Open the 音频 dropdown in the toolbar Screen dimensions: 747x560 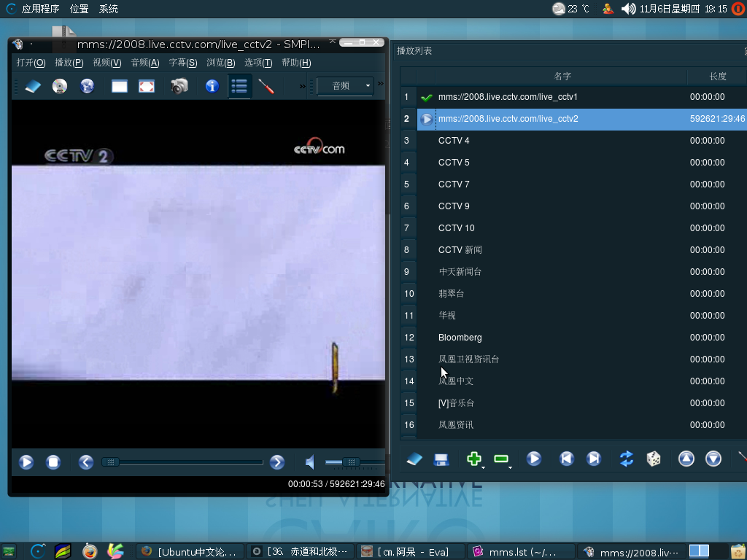pyautogui.click(x=345, y=86)
